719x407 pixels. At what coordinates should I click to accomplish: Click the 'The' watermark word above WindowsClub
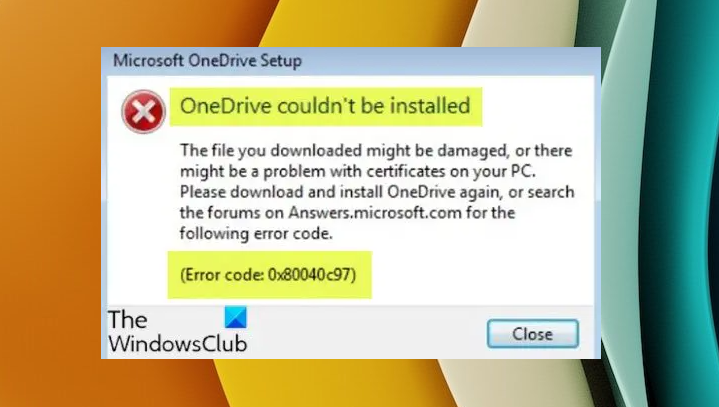click(x=127, y=319)
